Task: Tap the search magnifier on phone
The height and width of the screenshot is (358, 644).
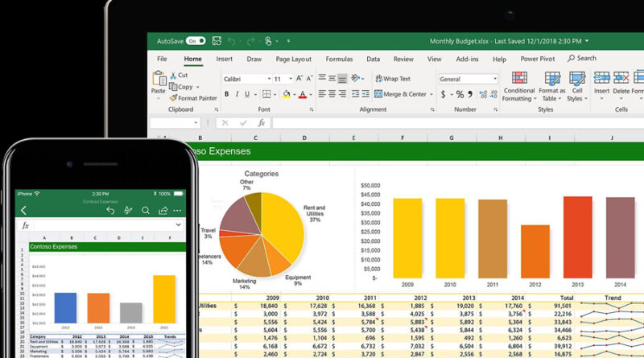Action: coord(146,210)
